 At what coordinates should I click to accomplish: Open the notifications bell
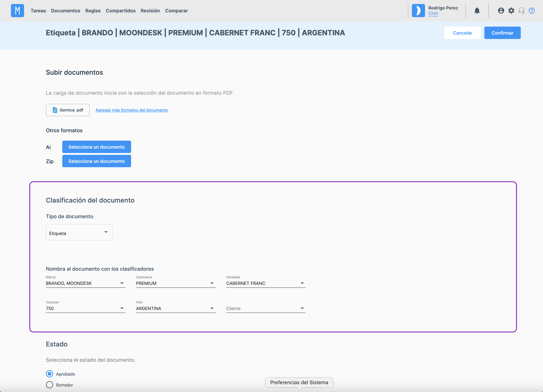click(x=477, y=11)
